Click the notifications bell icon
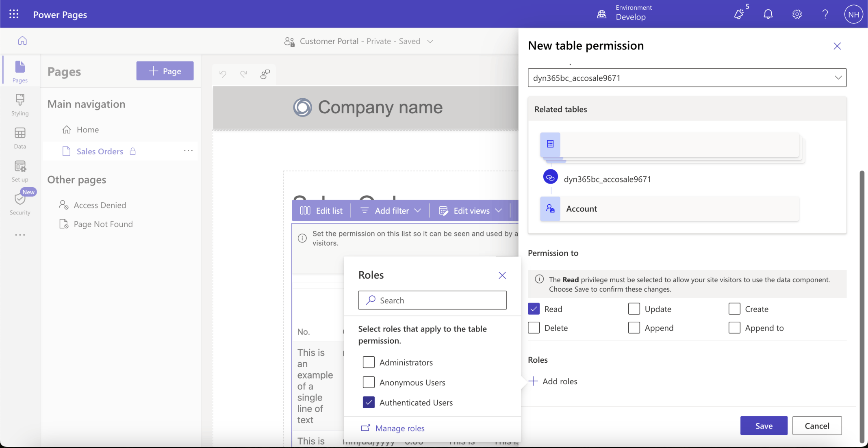 (768, 14)
